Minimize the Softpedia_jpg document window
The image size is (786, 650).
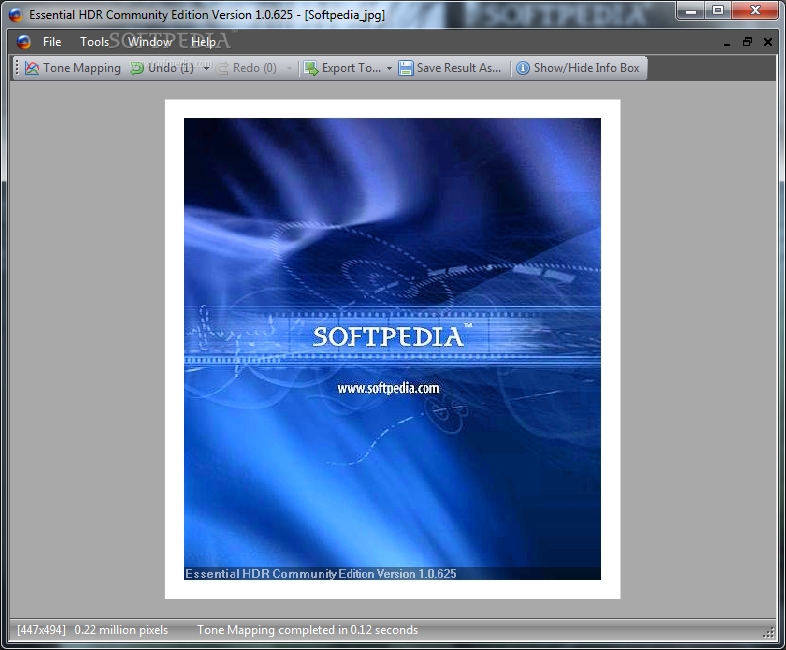click(x=727, y=43)
